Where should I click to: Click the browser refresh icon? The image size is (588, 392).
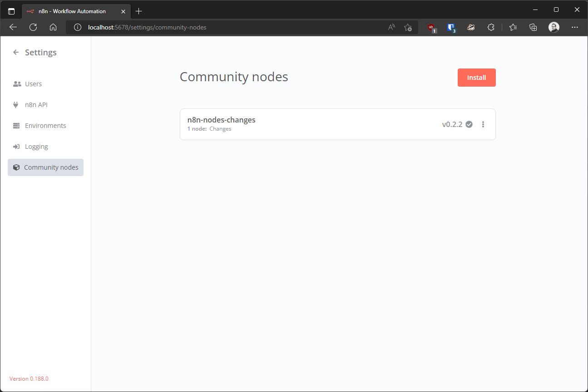33,27
